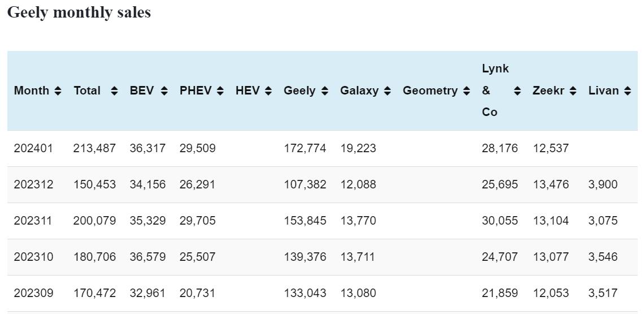
Task: Click the Lynk & Co sort arrows
Action: 517,91
